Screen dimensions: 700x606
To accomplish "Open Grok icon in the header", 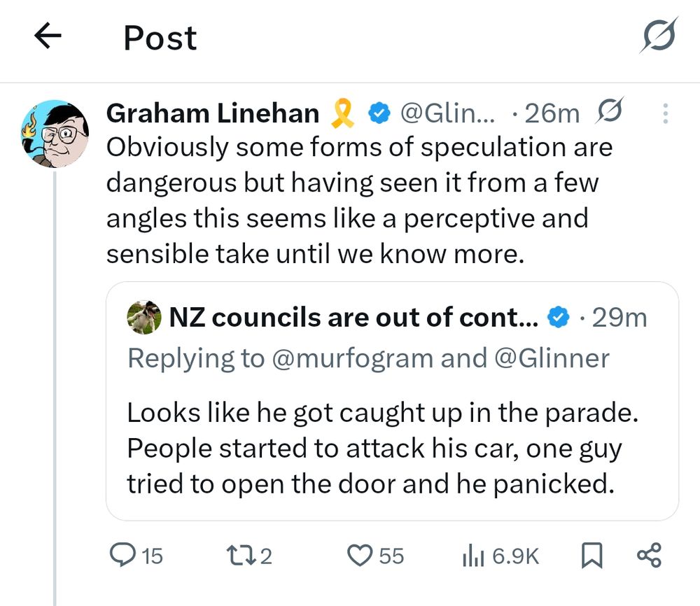I will click(658, 36).
